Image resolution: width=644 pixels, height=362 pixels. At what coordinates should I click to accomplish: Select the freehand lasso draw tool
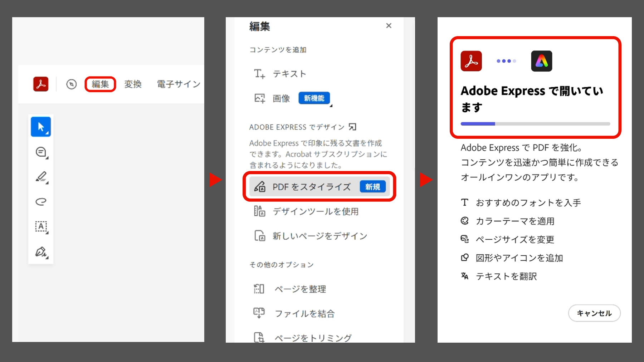[41, 201]
